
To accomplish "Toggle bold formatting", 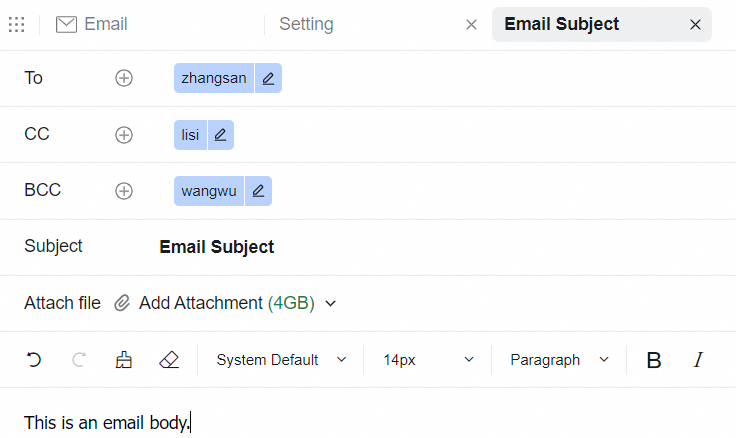I will 654,360.
